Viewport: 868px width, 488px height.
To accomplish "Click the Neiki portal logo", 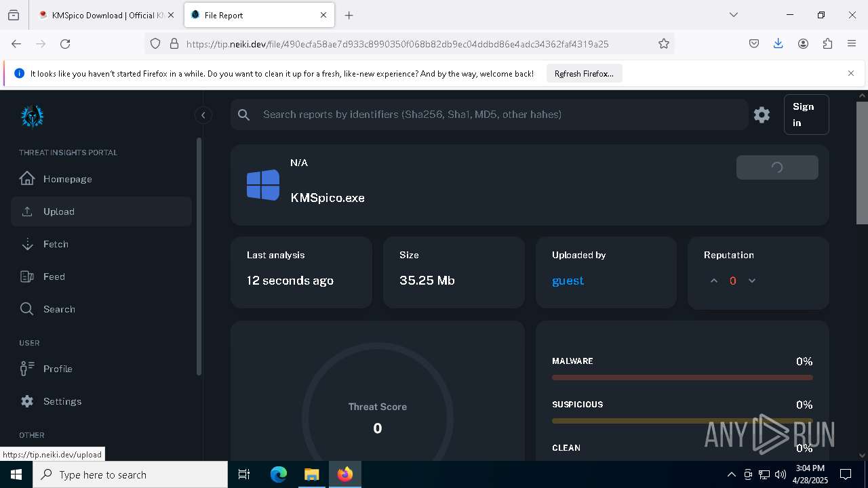I will click(x=32, y=117).
